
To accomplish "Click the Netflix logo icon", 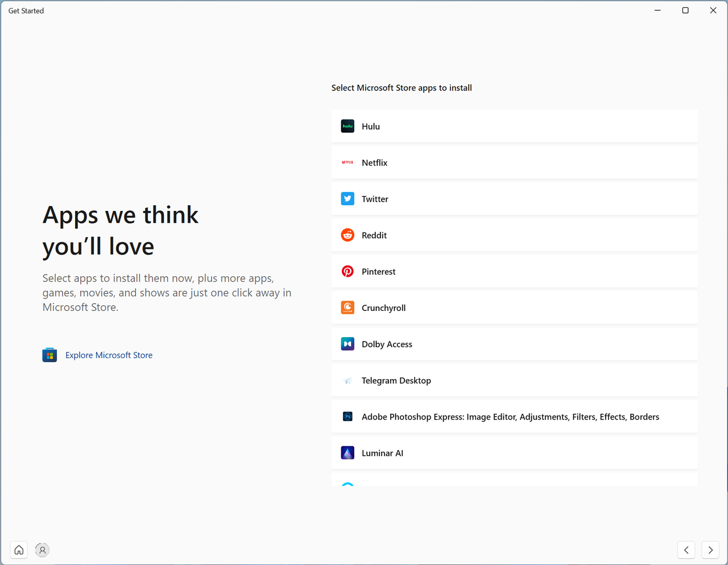I will pyautogui.click(x=348, y=163).
